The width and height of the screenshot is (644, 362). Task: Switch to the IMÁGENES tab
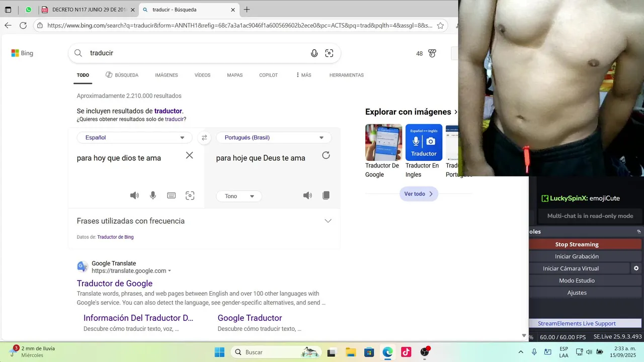click(x=167, y=75)
